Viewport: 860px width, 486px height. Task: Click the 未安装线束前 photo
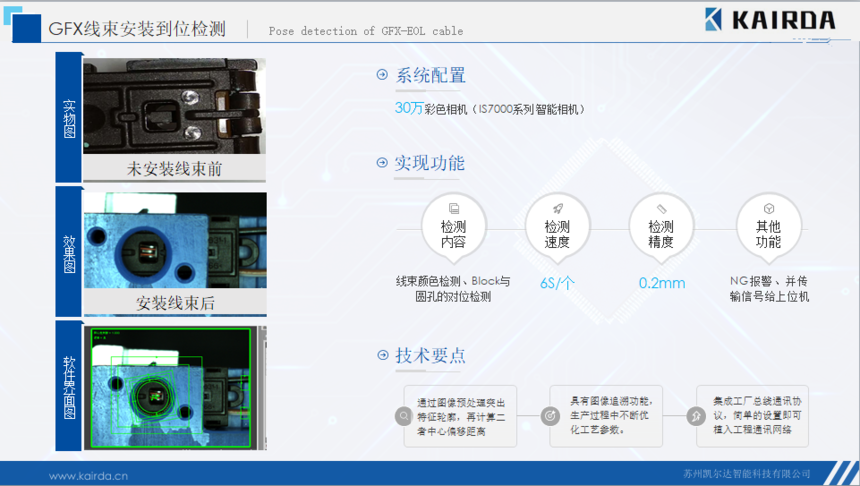click(x=174, y=106)
